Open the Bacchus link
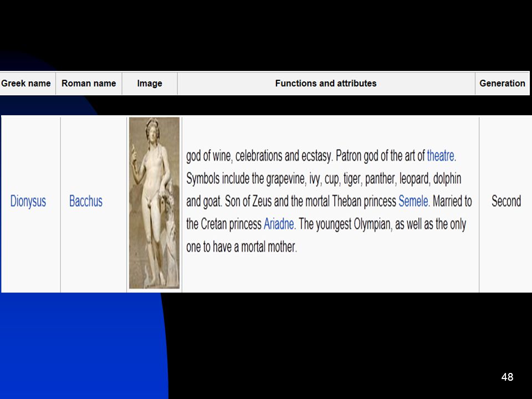This screenshot has height=399, width=532. [86, 201]
